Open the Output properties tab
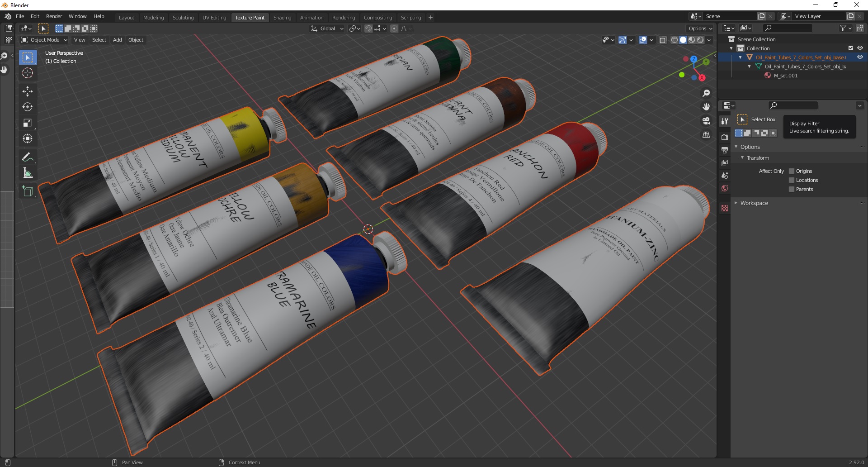 click(725, 150)
